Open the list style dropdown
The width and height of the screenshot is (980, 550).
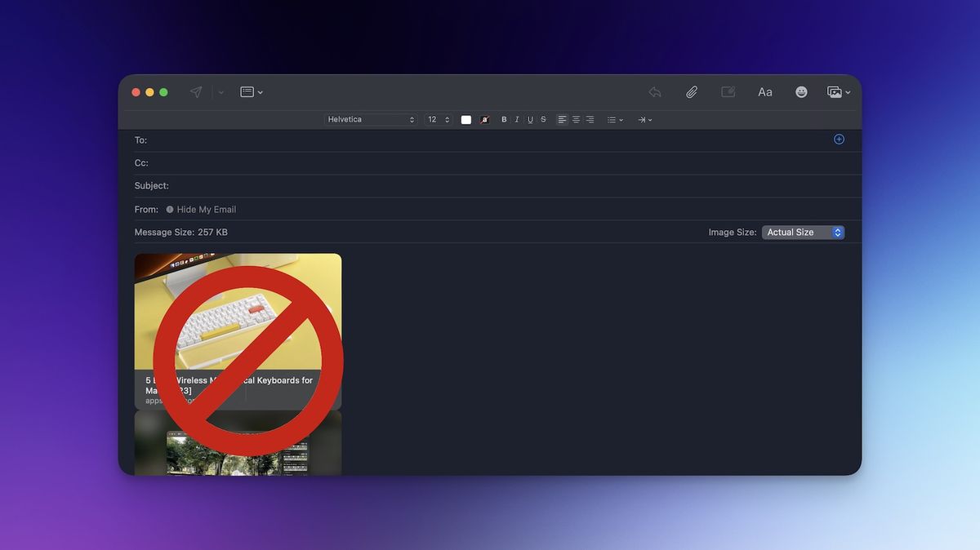[x=614, y=120]
